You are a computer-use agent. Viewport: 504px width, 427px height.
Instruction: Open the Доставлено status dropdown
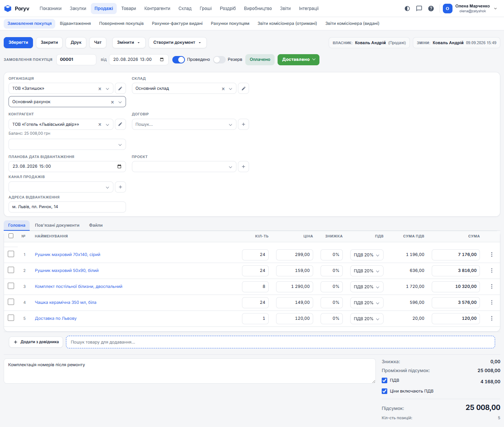(298, 60)
